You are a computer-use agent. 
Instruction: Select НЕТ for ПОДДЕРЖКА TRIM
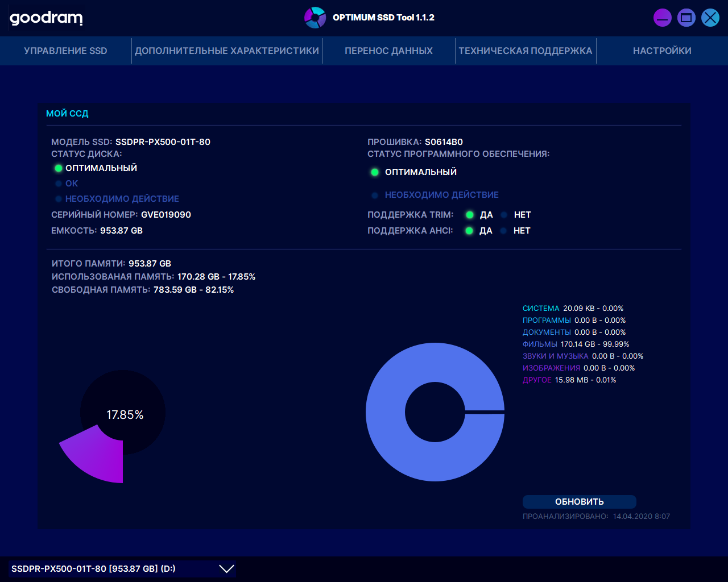coord(504,215)
